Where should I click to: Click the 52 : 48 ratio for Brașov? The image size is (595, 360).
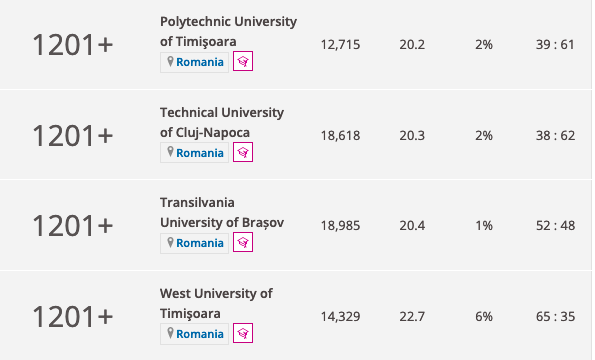pyautogui.click(x=556, y=226)
